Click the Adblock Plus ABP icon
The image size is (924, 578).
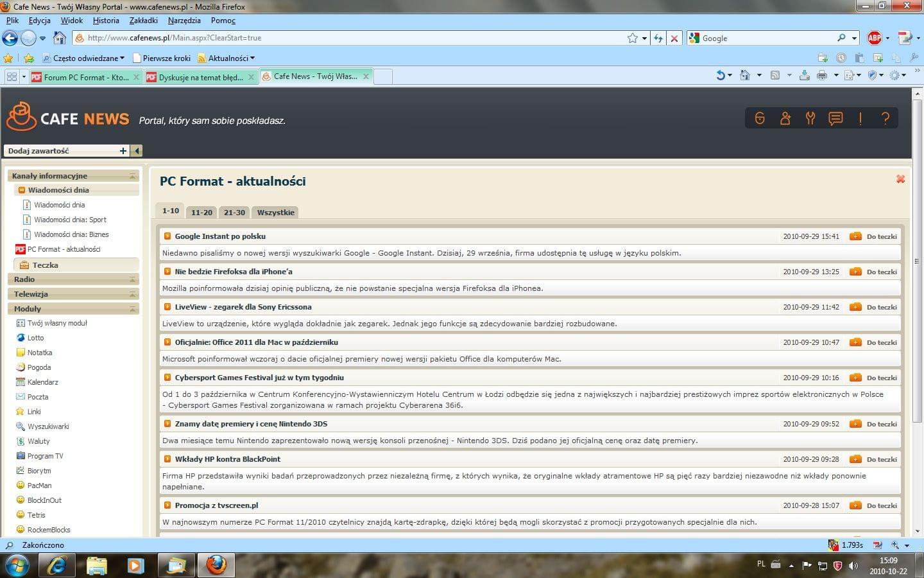pos(874,38)
